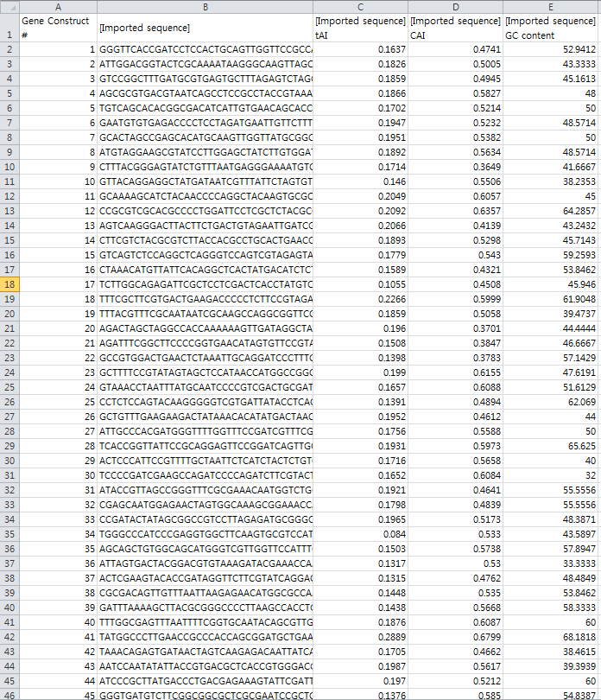The height and width of the screenshot is (700, 601).
Task: Click GC content value 61.9048
Action: pos(551,299)
